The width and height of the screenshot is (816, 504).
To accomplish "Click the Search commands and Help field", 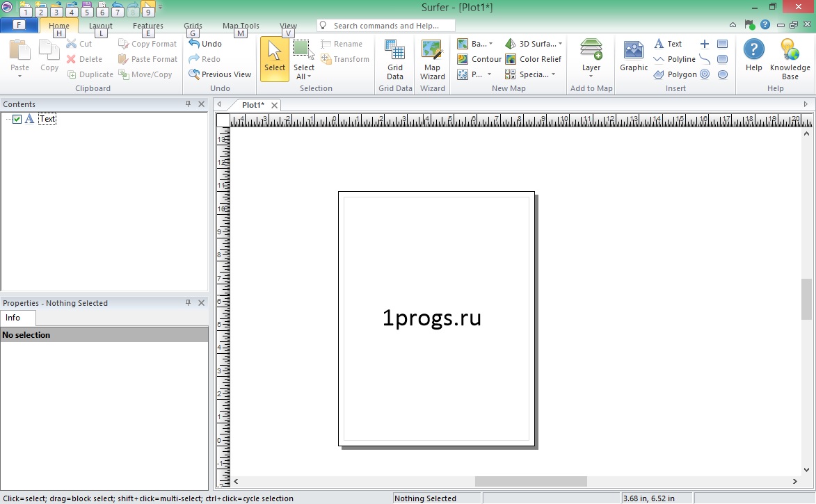I will pos(386,26).
